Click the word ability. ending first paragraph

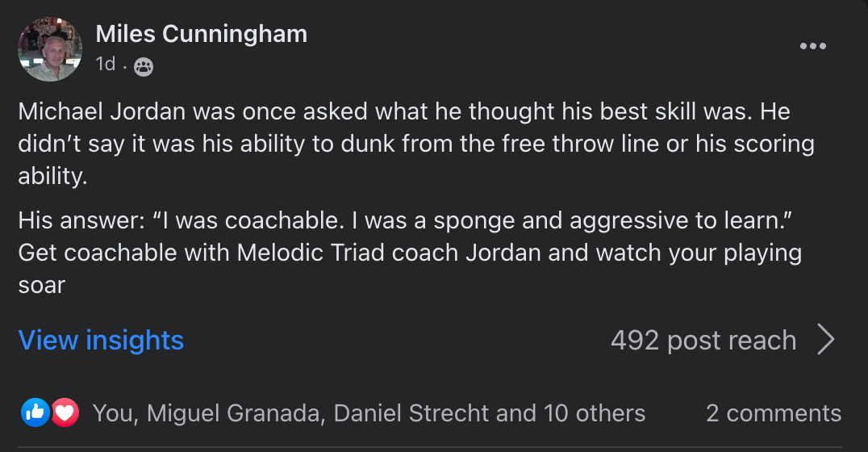[52, 176]
